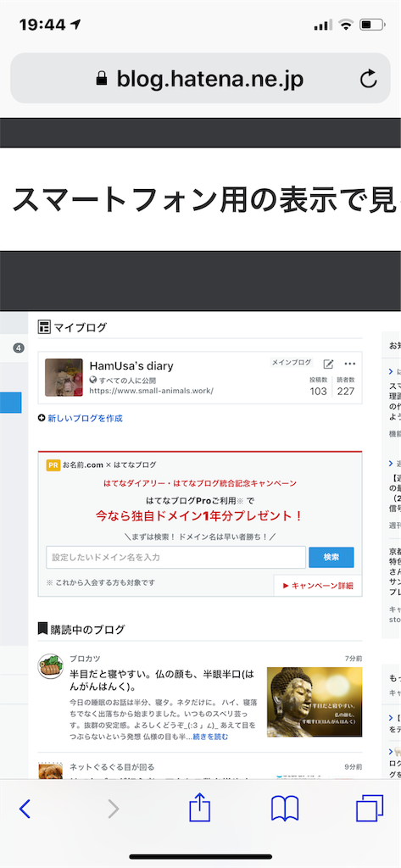Open the three-dot menu for HamUsa's diary
The height and width of the screenshot is (868, 401).
[x=350, y=364]
